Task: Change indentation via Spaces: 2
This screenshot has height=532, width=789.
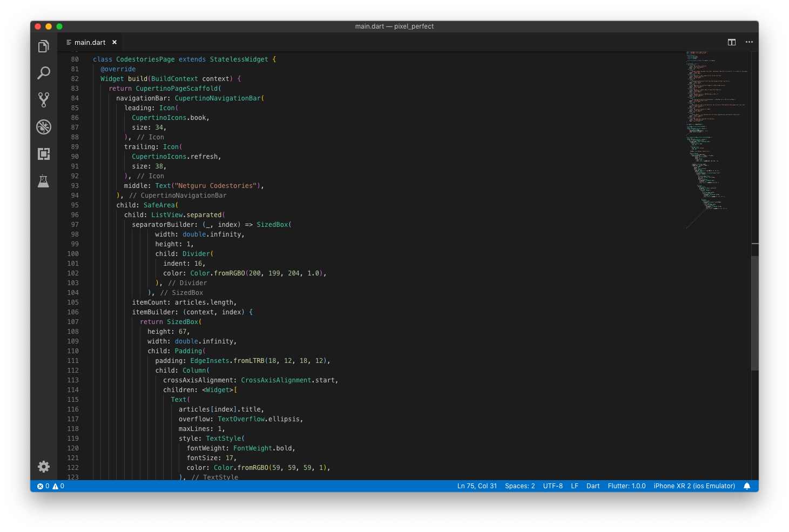Action: coord(520,486)
